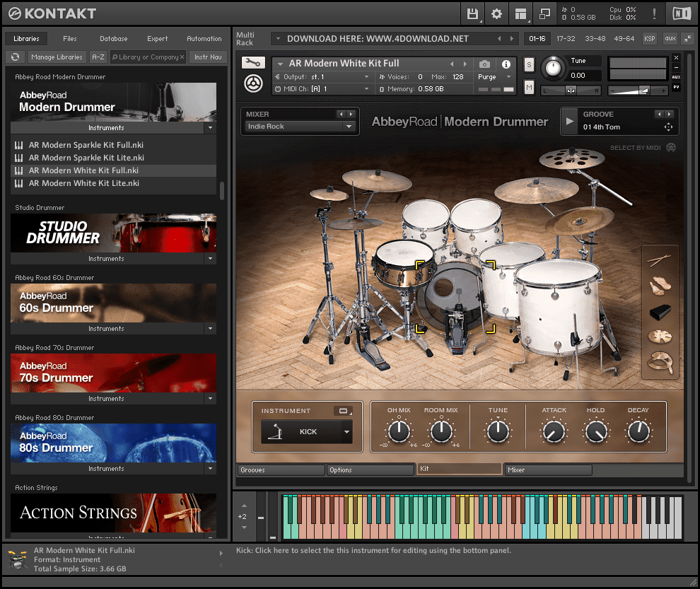Click the instrument snapshot camera icon
This screenshot has height=589, width=700.
click(484, 64)
